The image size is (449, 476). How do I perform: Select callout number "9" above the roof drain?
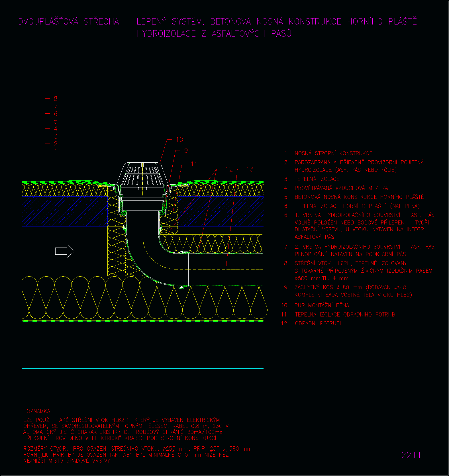pos(186,150)
